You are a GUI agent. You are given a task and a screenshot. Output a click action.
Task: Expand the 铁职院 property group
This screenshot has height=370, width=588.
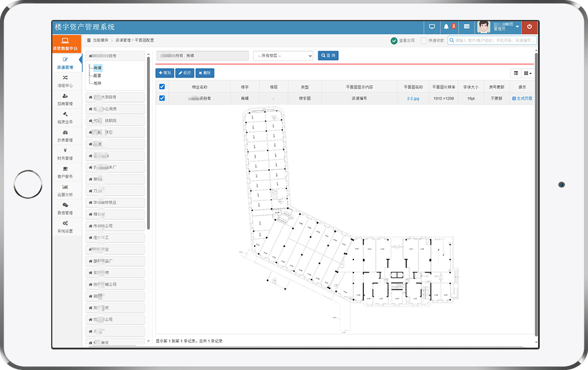115,120
